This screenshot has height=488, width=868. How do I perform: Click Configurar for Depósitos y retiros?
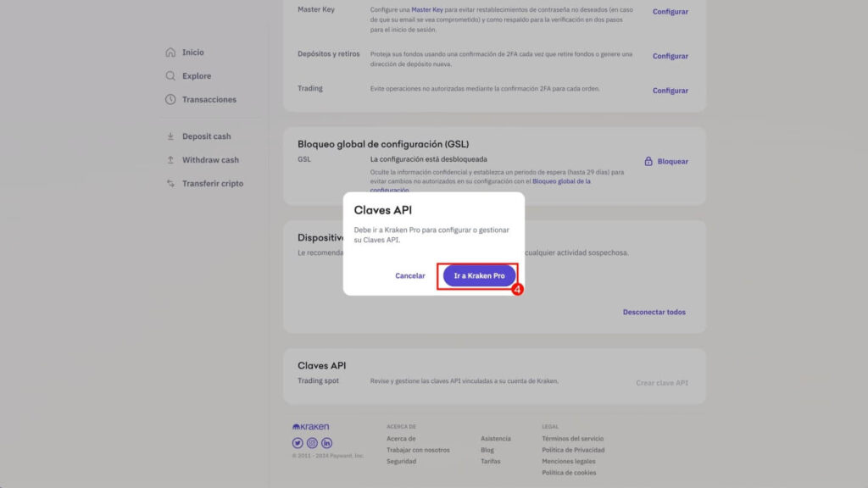(670, 56)
